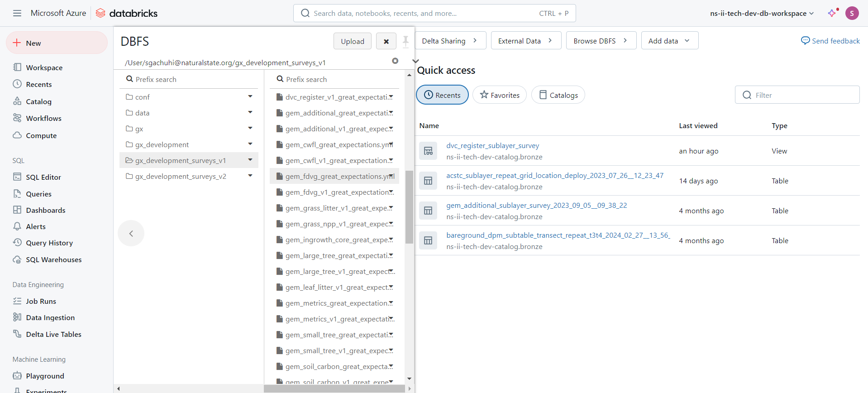This screenshot has height=393, width=868.
Task: Switch to the Catalogs tab
Action: click(x=558, y=95)
